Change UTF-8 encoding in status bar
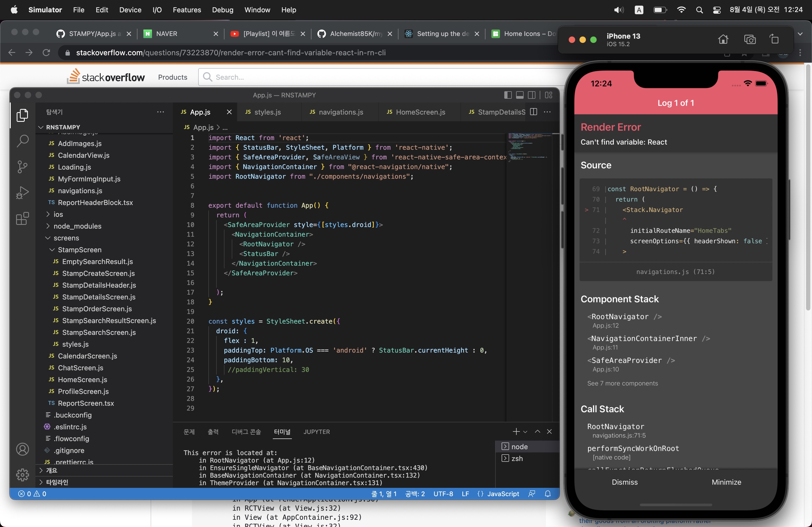The height and width of the screenshot is (527, 812). point(443,494)
